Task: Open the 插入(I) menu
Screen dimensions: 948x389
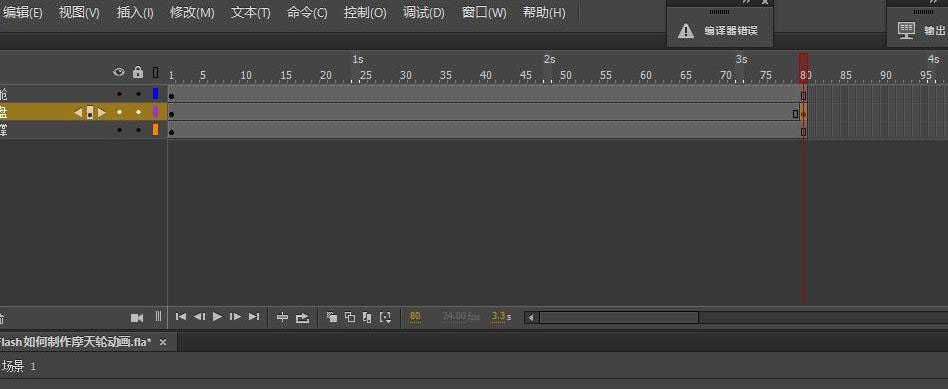Action: click(135, 12)
